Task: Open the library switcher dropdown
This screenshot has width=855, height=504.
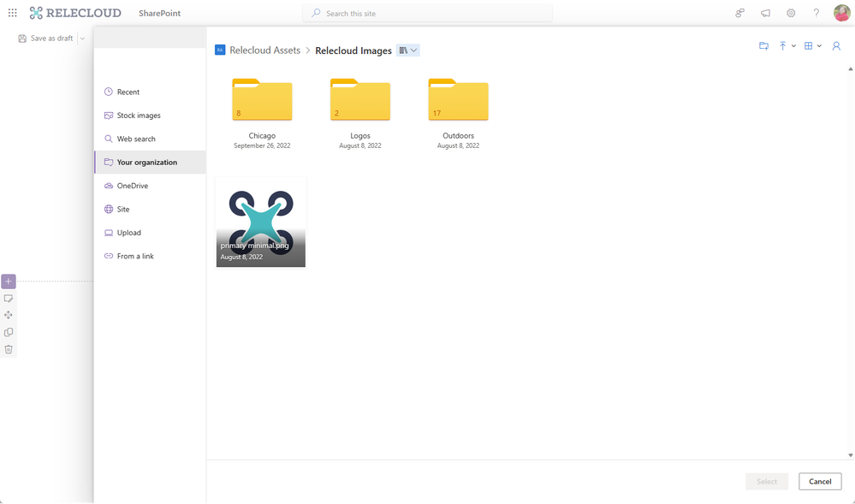Action: click(408, 50)
